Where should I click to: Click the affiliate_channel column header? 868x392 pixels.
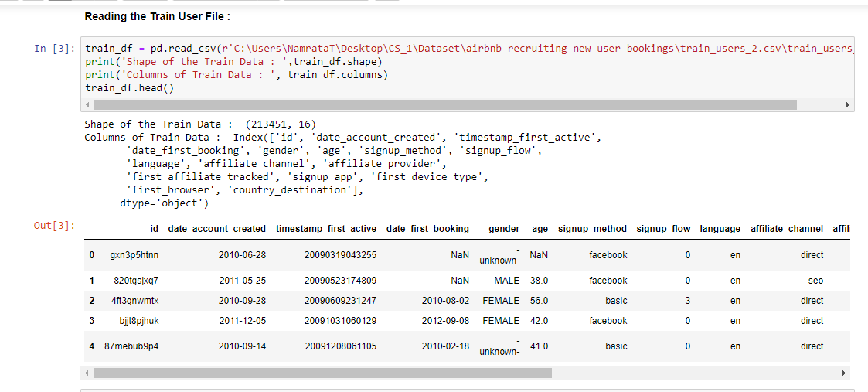point(787,229)
